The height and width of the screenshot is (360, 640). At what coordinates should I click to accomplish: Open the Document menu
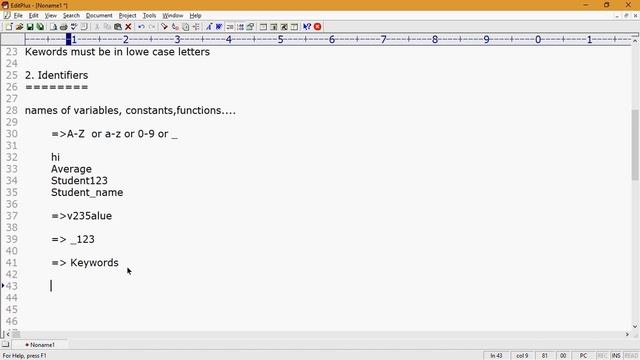click(x=99, y=16)
